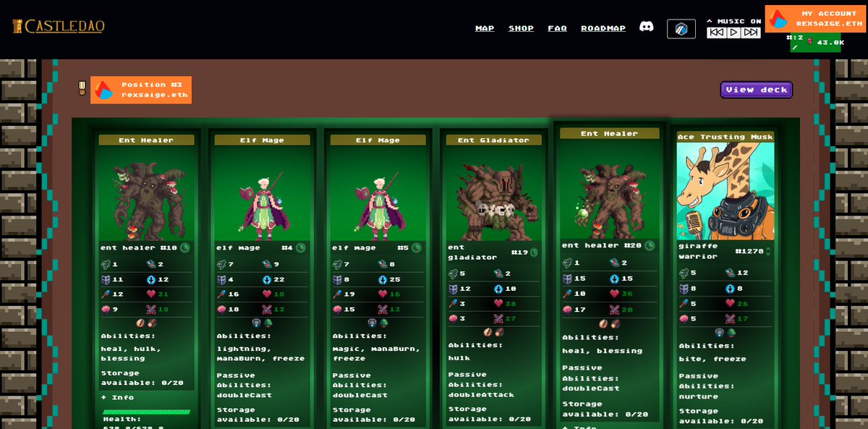This screenshot has height=429, width=868.
Task: Open the Shop menu item
Action: [x=521, y=28]
